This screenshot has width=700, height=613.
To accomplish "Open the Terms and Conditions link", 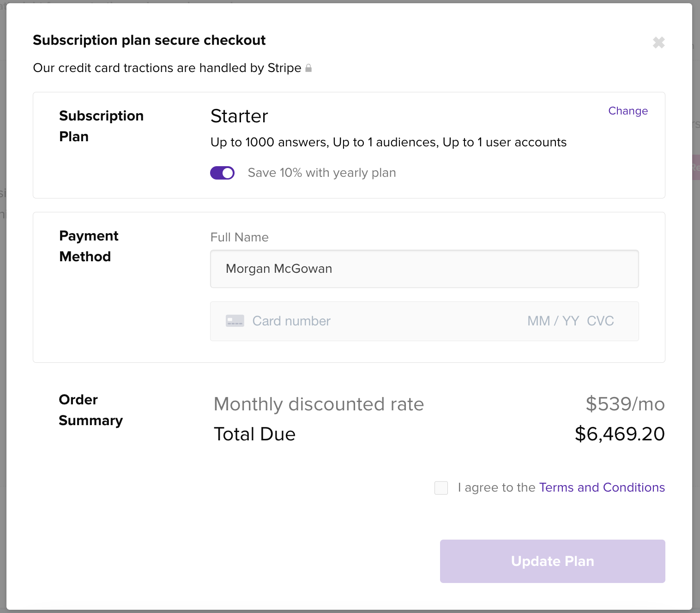I will pos(602,487).
